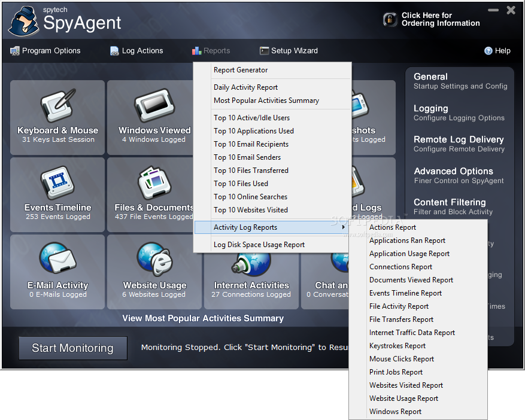Select File Activity Report
This screenshot has height=420, width=525.
click(418, 306)
